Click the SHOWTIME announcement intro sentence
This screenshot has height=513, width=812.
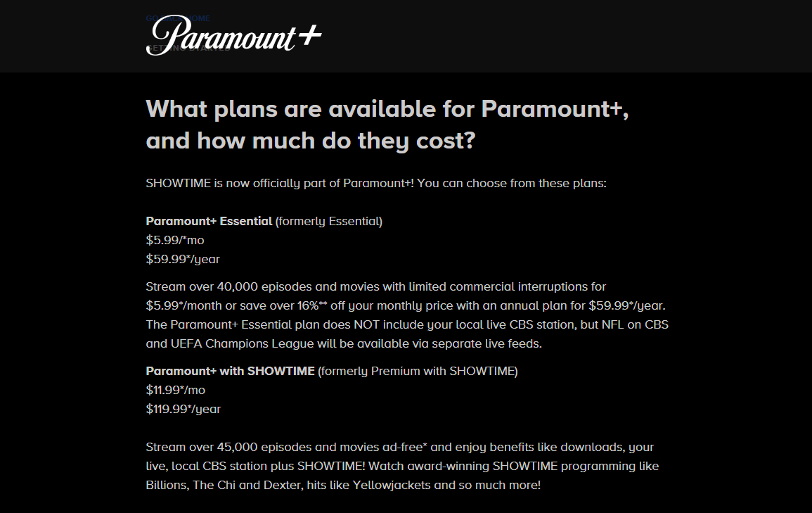(x=375, y=184)
